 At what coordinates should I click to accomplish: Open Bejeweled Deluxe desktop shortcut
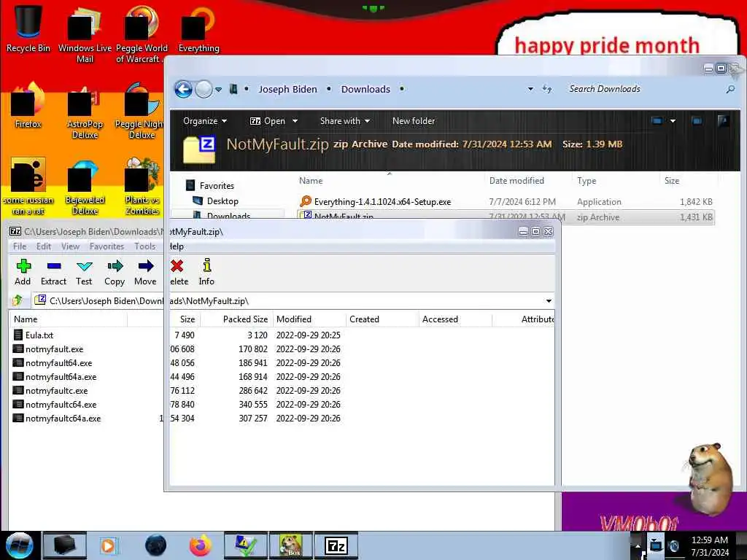pos(85,187)
